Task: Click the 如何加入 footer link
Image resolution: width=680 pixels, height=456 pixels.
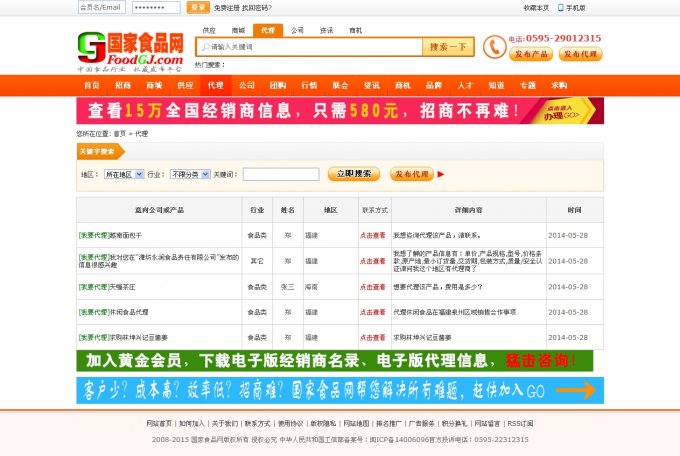Action: (x=192, y=423)
